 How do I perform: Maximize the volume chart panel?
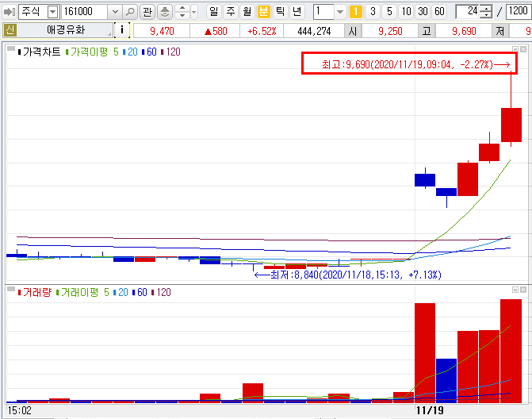click(x=515, y=290)
